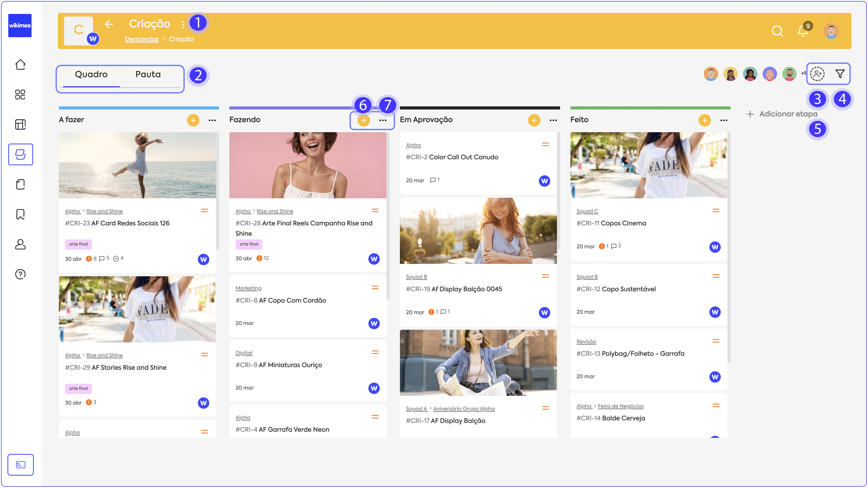Click the profile avatar in header
The image size is (868, 488).
831,31
